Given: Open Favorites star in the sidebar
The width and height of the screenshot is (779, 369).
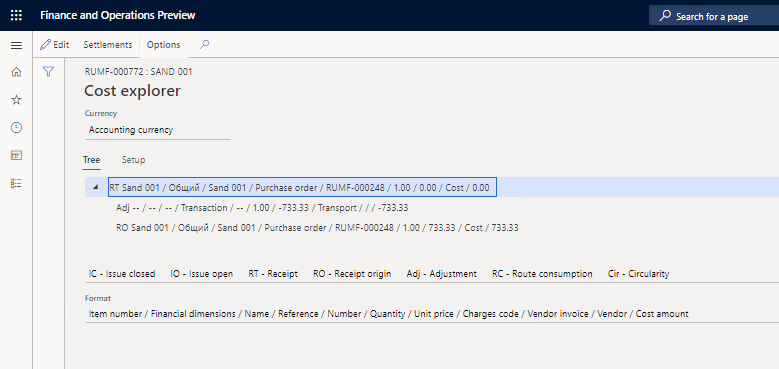Looking at the screenshot, I should pyautogui.click(x=16, y=100).
